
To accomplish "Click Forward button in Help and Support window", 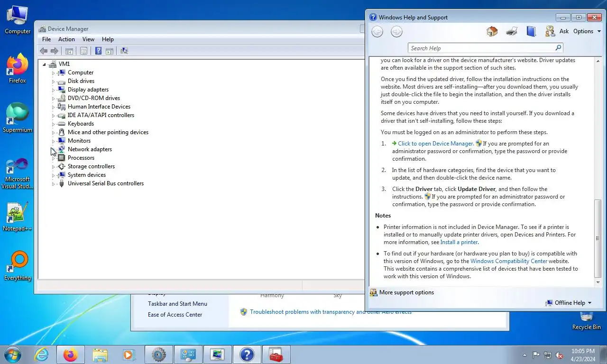I will 396,32.
